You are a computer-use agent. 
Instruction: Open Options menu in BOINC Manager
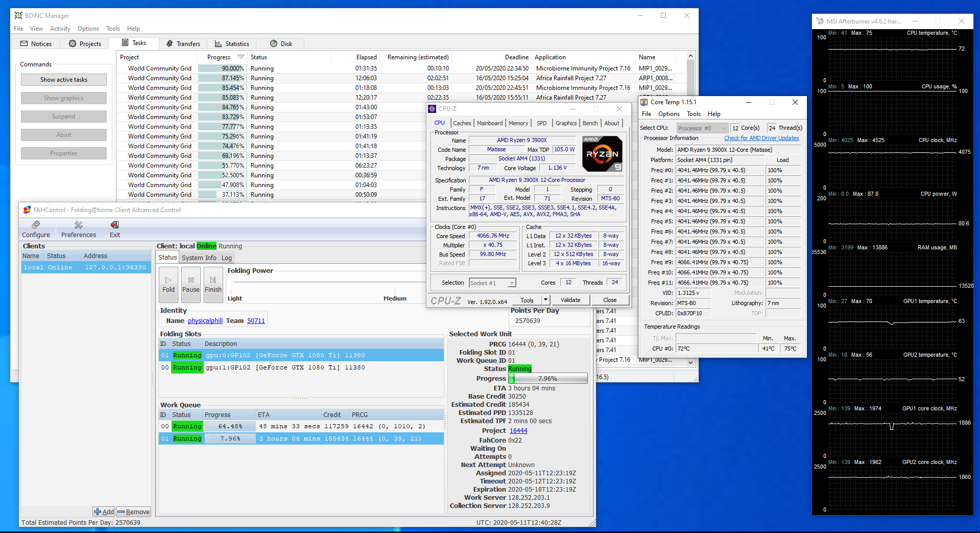click(x=88, y=29)
